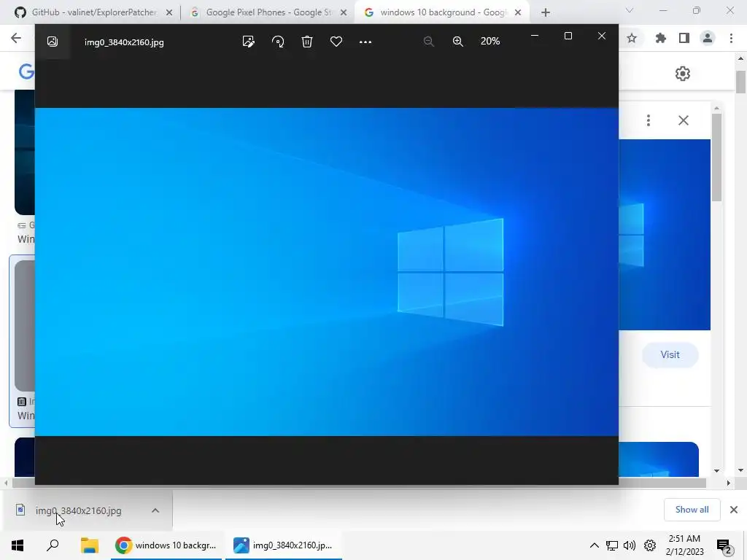Click the Windows 10 wallpaper image in Photos
Image resolution: width=747 pixels, height=560 pixels.
tap(327, 272)
